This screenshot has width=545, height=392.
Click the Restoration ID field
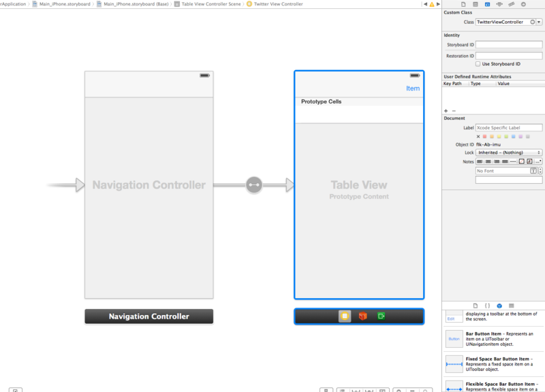tap(509, 56)
